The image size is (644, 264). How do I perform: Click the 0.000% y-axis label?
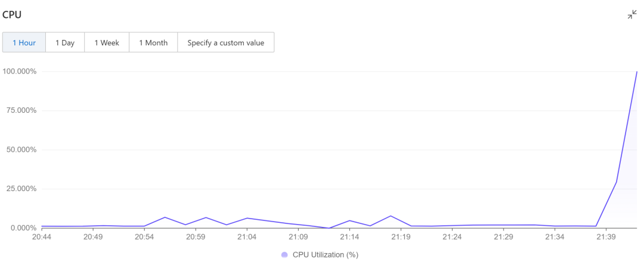pyautogui.click(x=23, y=228)
